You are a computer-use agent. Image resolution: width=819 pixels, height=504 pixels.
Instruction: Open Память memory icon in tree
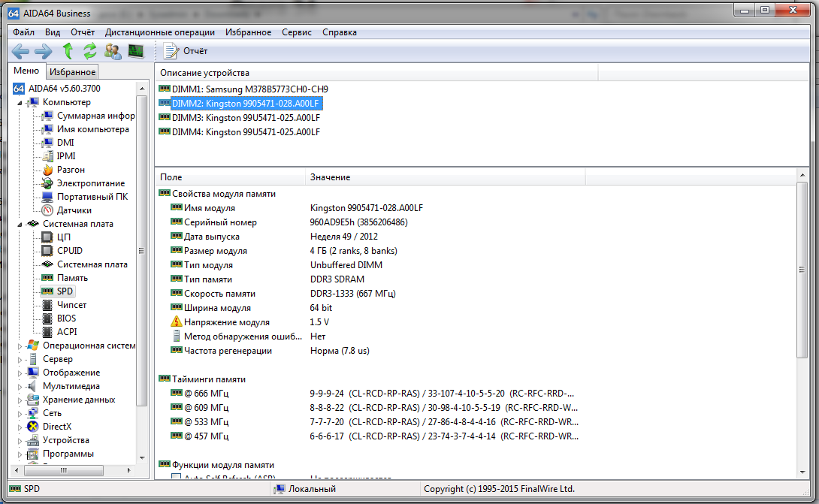tap(47, 278)
